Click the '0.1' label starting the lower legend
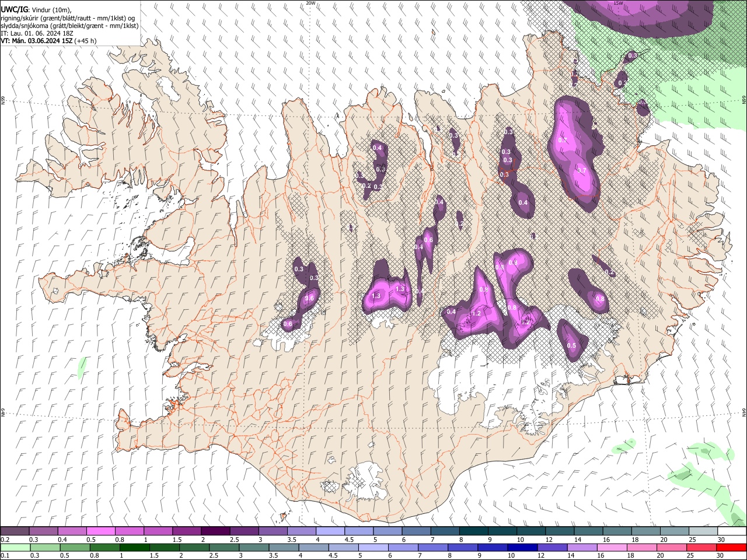The width and height of the screenshot is (747, 560). pyautogui.click(x=5, y=556)
